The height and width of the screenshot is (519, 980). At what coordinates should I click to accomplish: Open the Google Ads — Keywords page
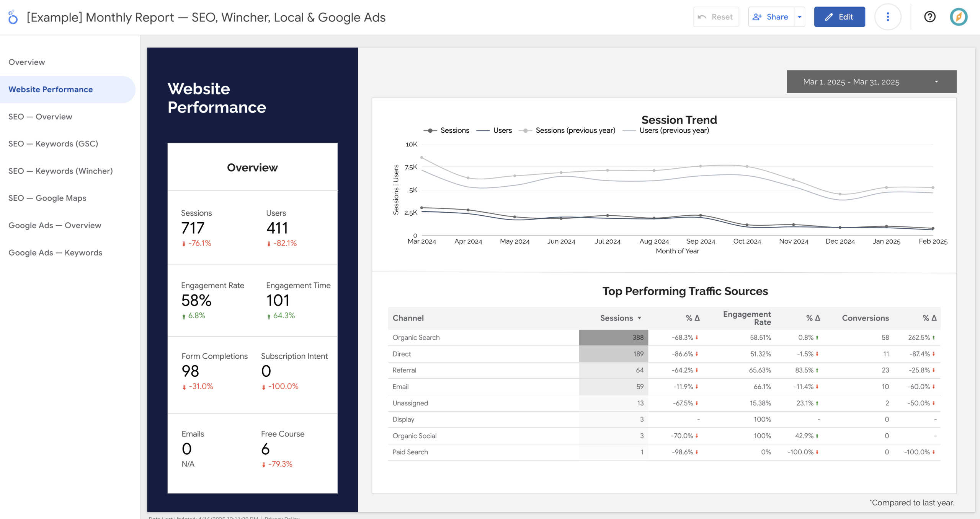pos(55,252)
